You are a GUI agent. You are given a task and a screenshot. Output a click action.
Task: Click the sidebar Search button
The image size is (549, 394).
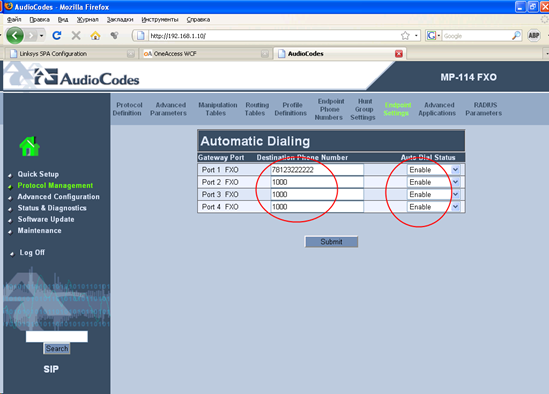pyautogui.click(x=57, y=348)
